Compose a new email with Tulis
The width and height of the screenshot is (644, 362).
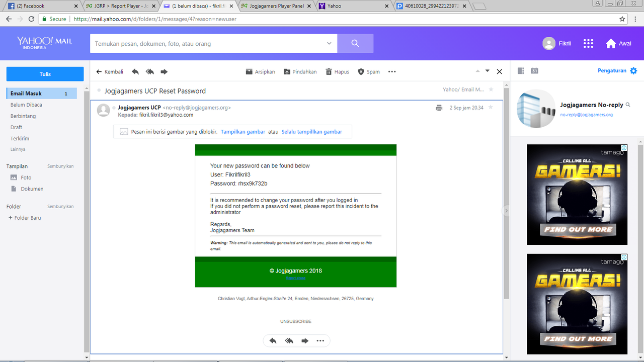(45, 74)
